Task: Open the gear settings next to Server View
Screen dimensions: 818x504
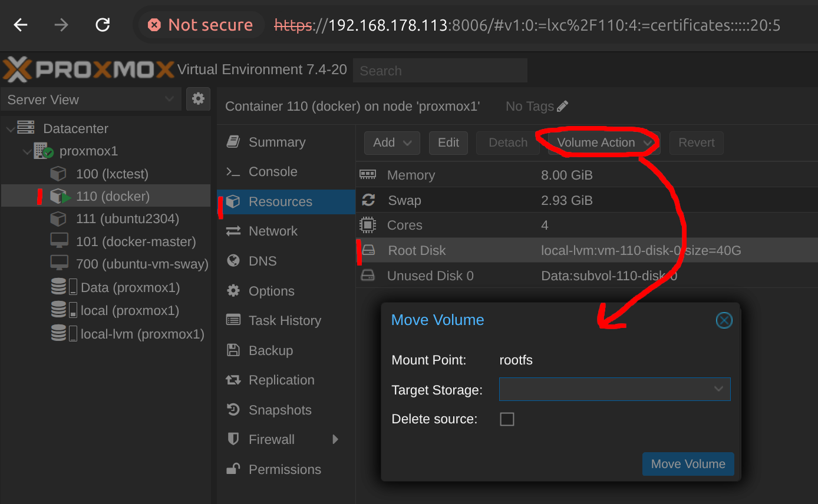Action: (x=198, y=99)
